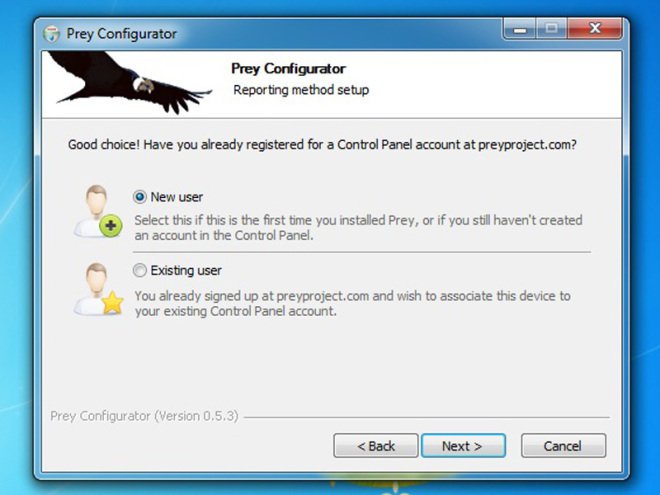Click the 'Prey Configurator (Version 0.5.3)' label
The image size is (660, 495).
(144, 416)
